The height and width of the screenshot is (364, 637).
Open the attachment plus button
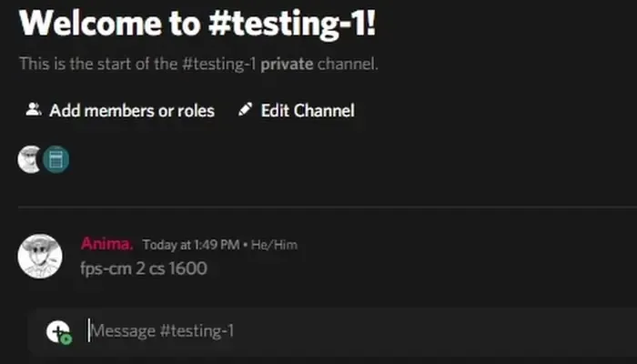[58, 332]
